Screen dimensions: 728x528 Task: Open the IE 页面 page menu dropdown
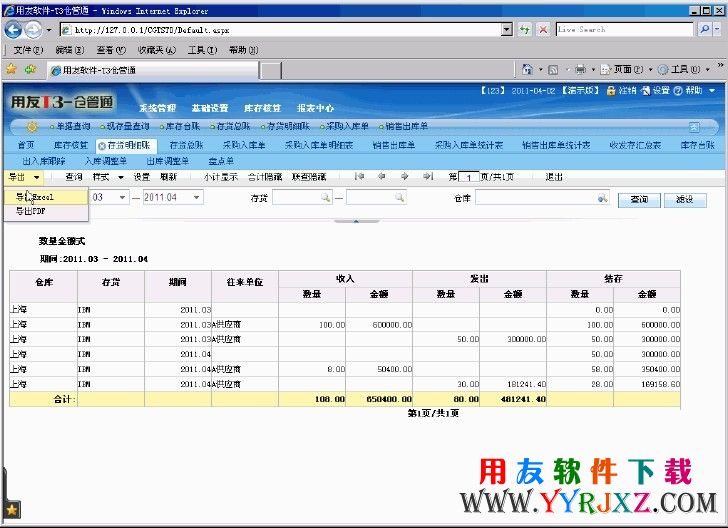[650, 70]
